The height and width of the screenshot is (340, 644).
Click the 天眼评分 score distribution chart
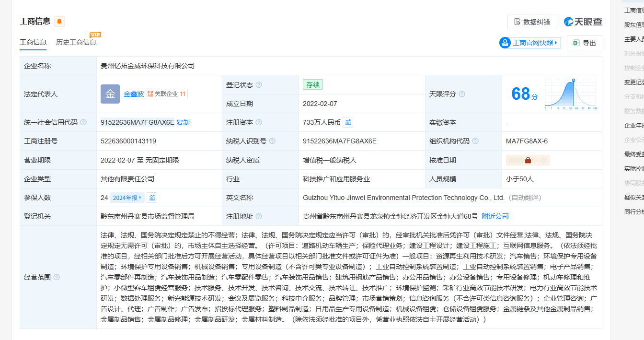coord(570,94)
